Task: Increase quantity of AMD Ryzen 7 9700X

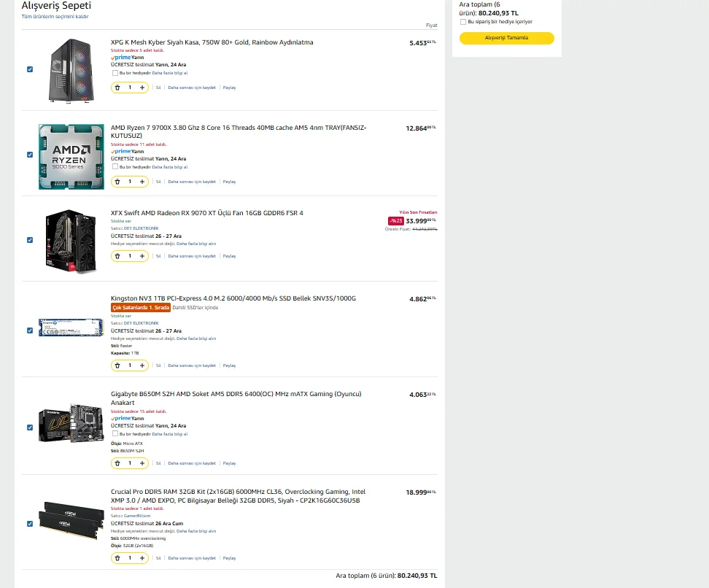Action: 142,182
